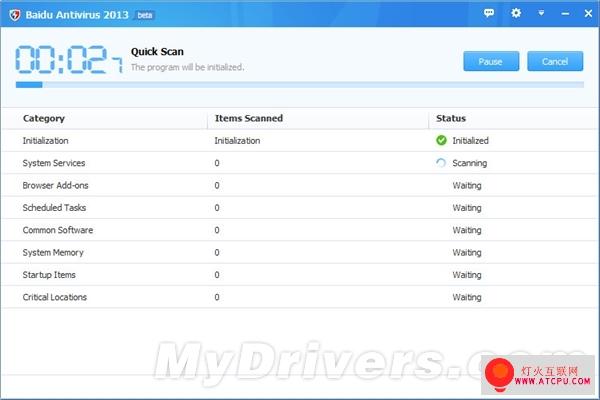Screen dimensions: 600x400
Task: Click the Baidu Antivirus shield logo
Action: coord(15,15)
